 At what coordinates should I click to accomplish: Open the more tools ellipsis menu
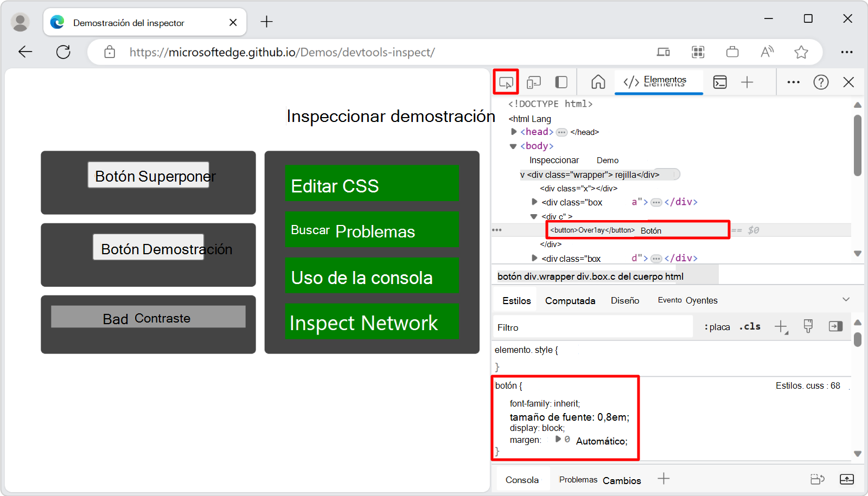click(x=793, y=82)
